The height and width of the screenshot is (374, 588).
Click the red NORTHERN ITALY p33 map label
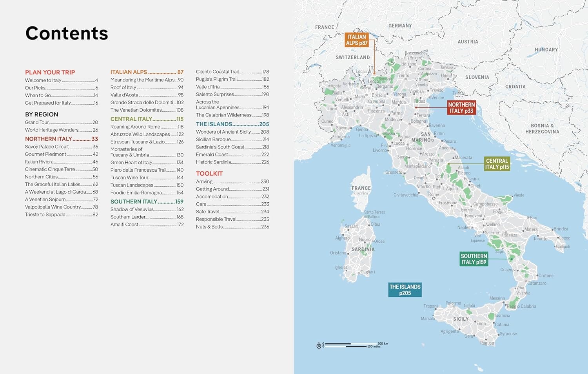click(461, 107)
